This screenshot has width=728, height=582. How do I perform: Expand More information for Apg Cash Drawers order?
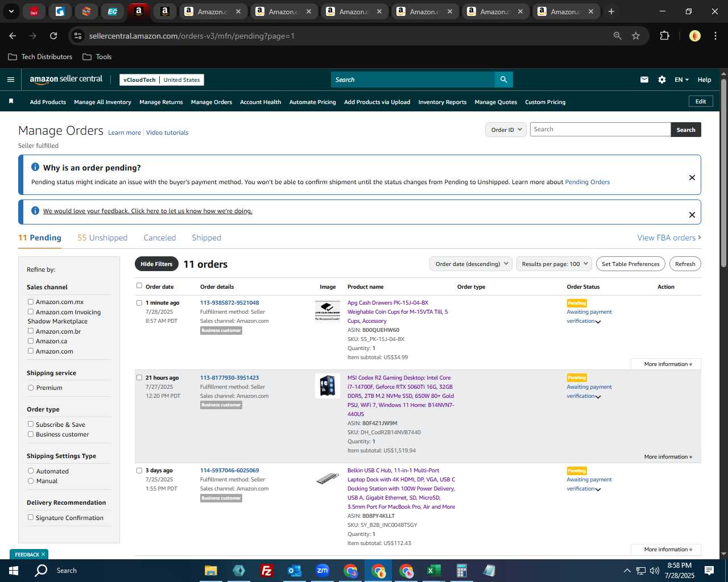point(668,364)
